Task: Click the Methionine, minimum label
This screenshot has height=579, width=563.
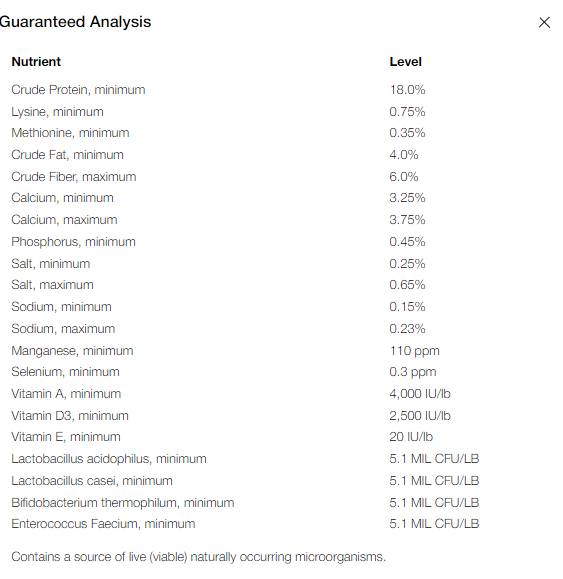Action: [70, 133]
